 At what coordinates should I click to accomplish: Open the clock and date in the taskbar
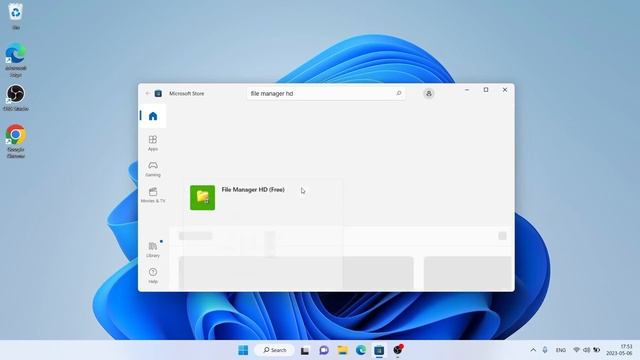(x=619, y=350)
